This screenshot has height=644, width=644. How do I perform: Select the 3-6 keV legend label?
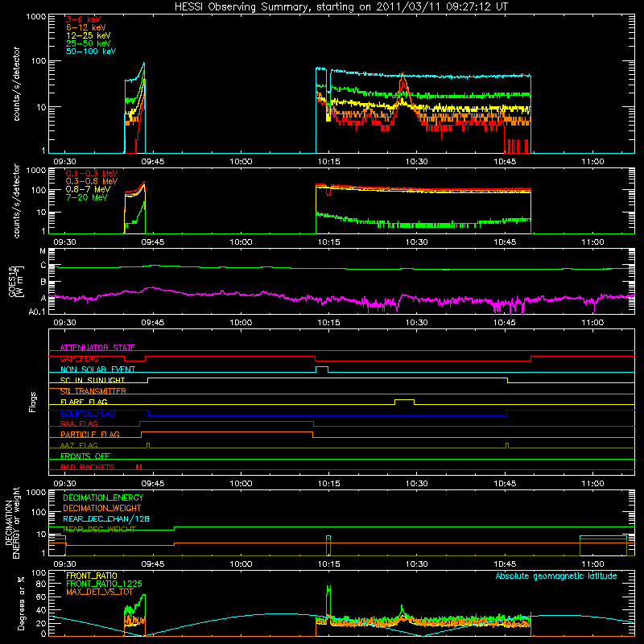83,19
